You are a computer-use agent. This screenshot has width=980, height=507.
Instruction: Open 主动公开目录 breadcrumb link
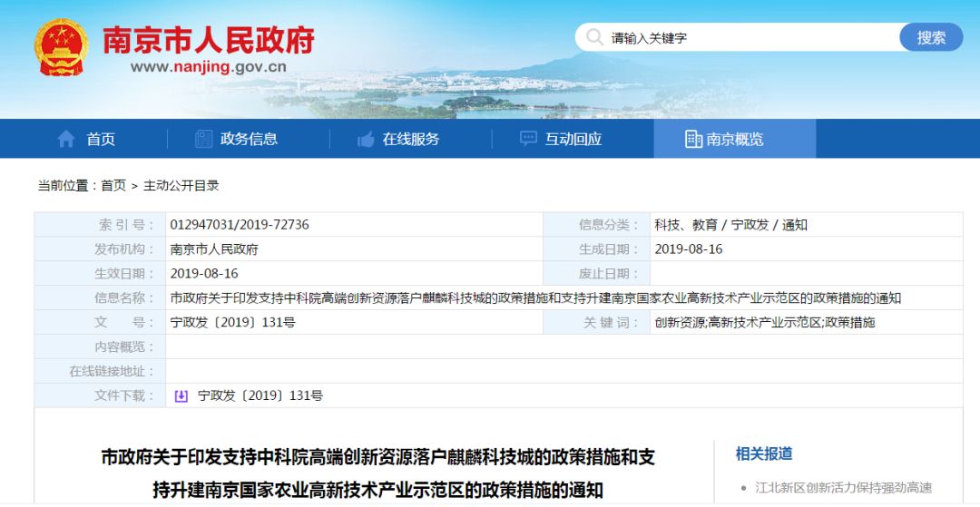point(181,185)
